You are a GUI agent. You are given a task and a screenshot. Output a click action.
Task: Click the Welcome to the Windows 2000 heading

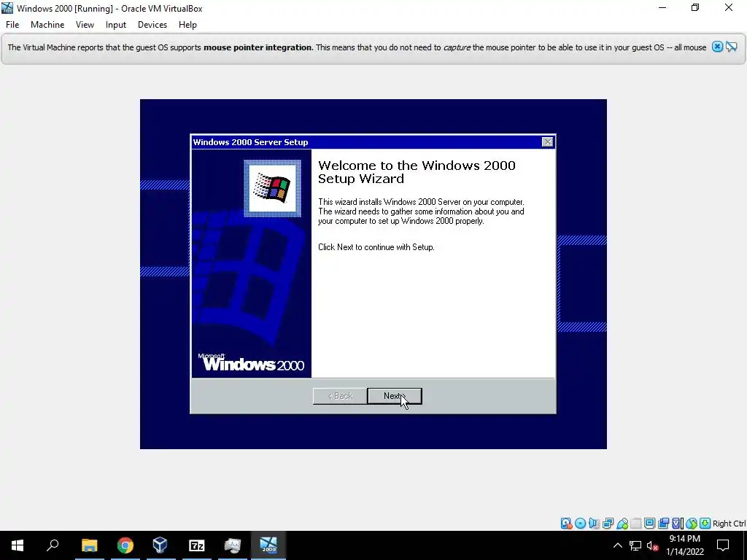(x=417, y=172)
